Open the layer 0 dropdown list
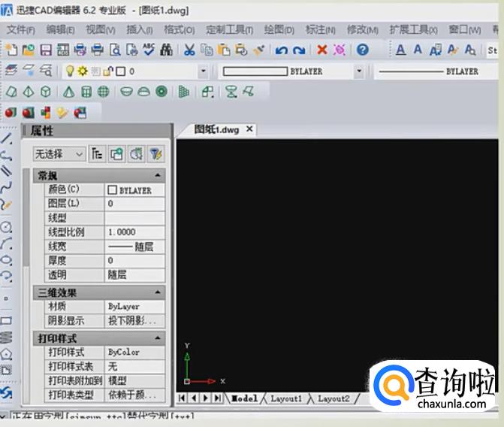Viewport: 504px width, 427px height. point(204,71)
